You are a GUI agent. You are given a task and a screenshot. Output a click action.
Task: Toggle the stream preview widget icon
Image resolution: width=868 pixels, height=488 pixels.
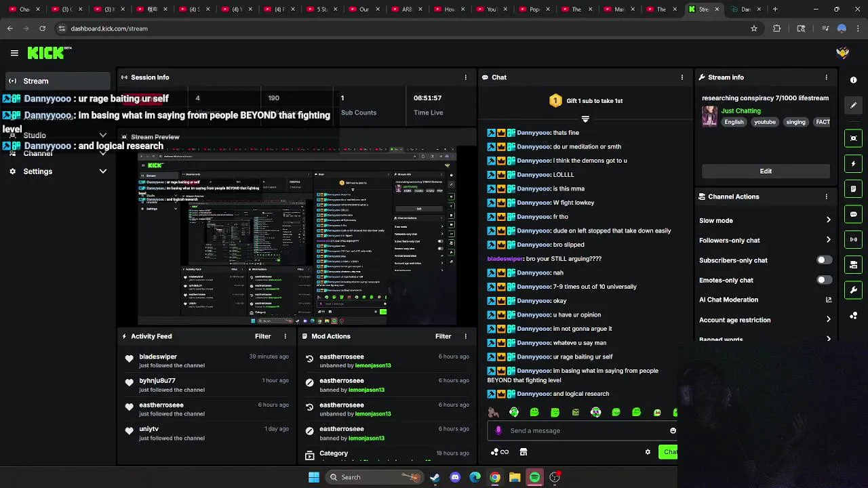coord(853,138)
